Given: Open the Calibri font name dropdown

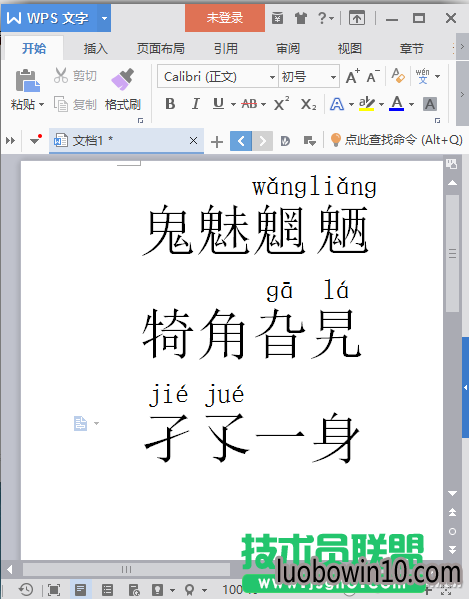Looking at the screenshot, I should pyautogui.click(x=217, y=77).
